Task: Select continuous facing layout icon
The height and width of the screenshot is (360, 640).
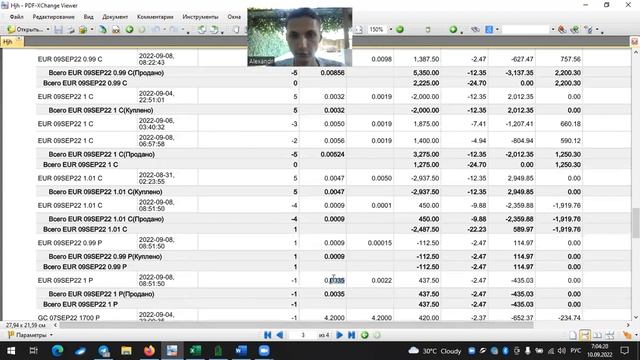Action: [x=610, y=335]
